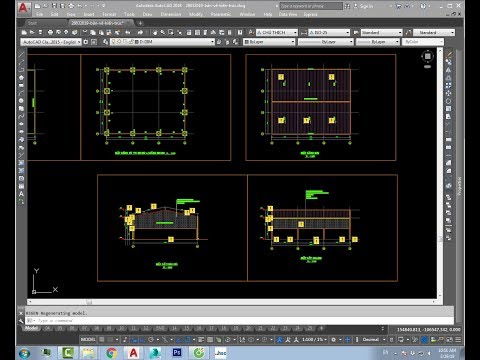
Task: Click the Redo arrow in Standard toolbar
Action: coord(140,32)
